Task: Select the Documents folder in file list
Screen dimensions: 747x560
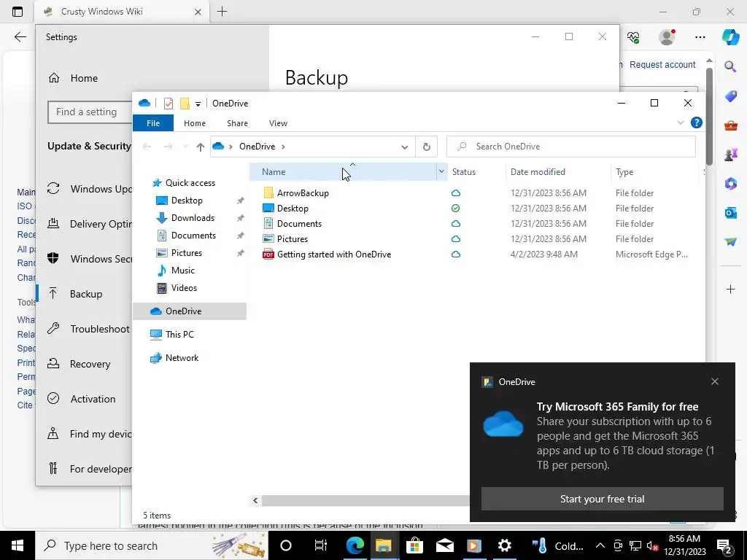Action: coord(299,223)
